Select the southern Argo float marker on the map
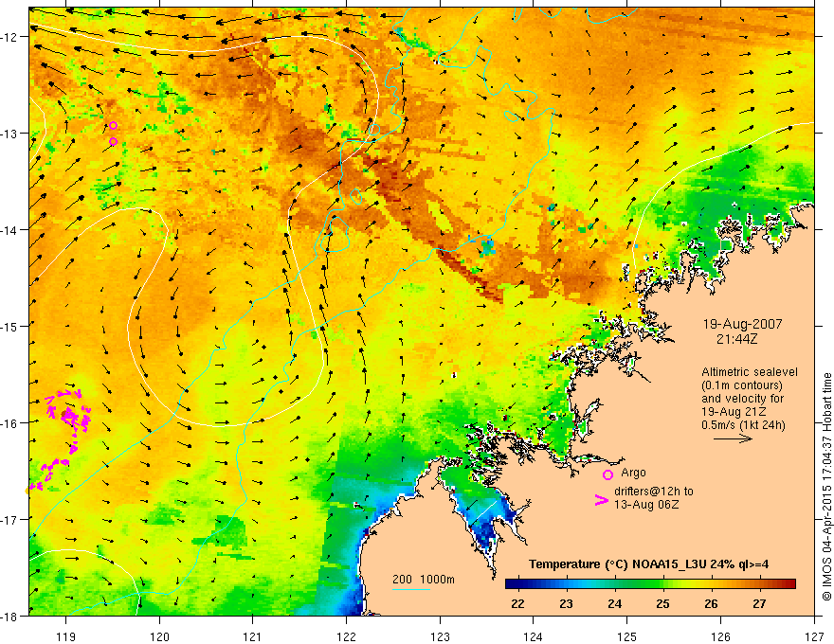 [x=114, y=141]
